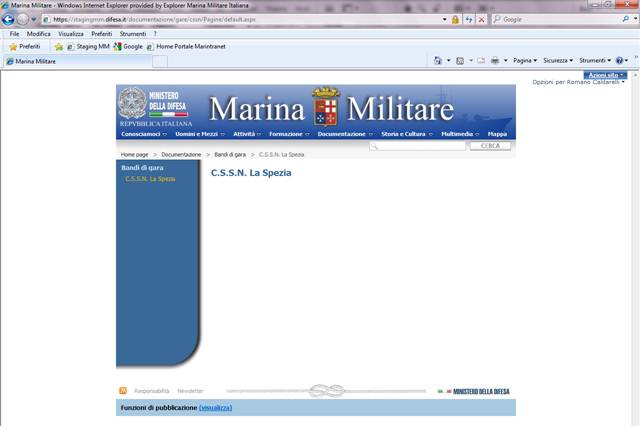Viewport: 640px width, 426px height.
Task: Go to Documentazione in breadcrumb
Action: click(x=181, y=155)
